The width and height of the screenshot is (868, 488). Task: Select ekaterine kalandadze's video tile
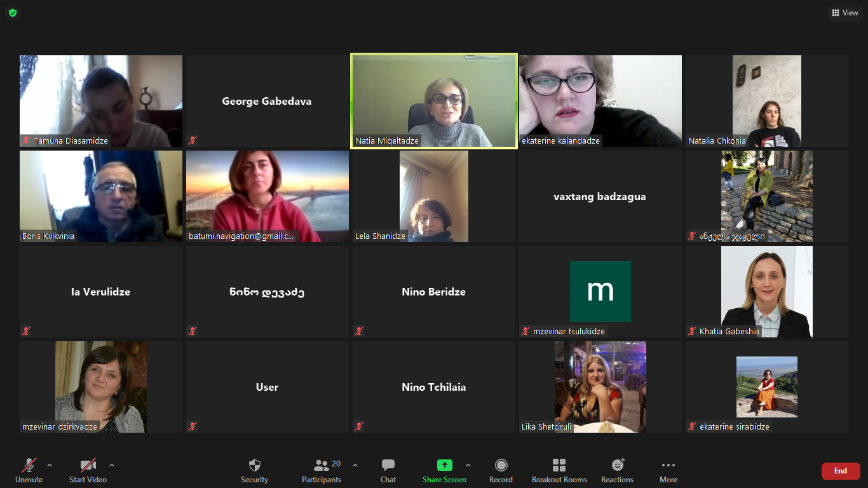point(600,101)
